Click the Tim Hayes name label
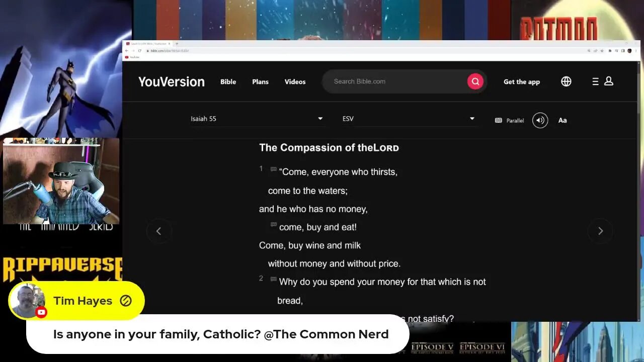Viewport: 644px width, 362px height. coord(83,301)
